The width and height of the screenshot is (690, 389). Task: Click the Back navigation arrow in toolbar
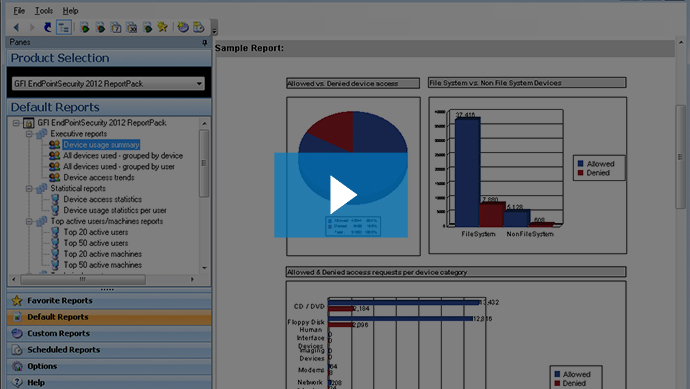pyautogui.click(x=17, y=28)
